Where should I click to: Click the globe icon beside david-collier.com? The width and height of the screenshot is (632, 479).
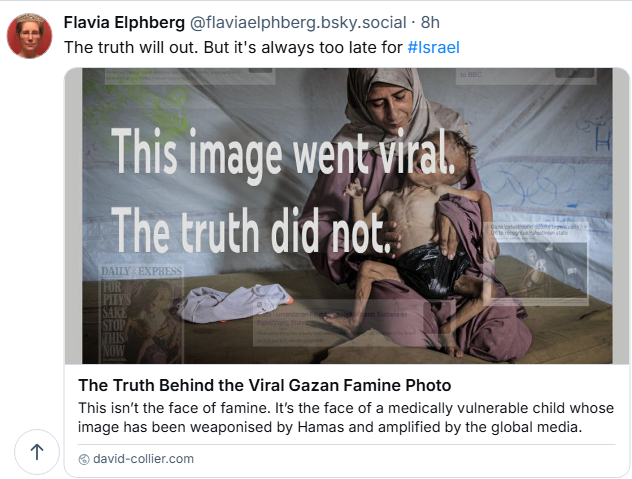pos(84,459)
